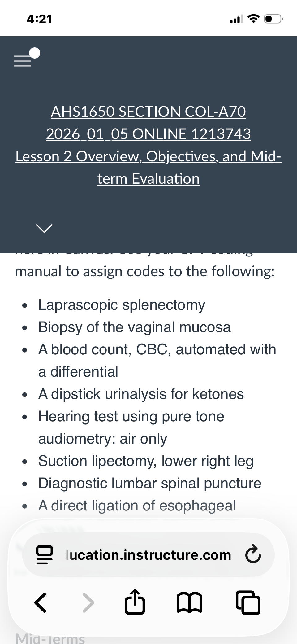Reload the page with the refresh icon
The image size is (297, 644).
coord(253,554)
